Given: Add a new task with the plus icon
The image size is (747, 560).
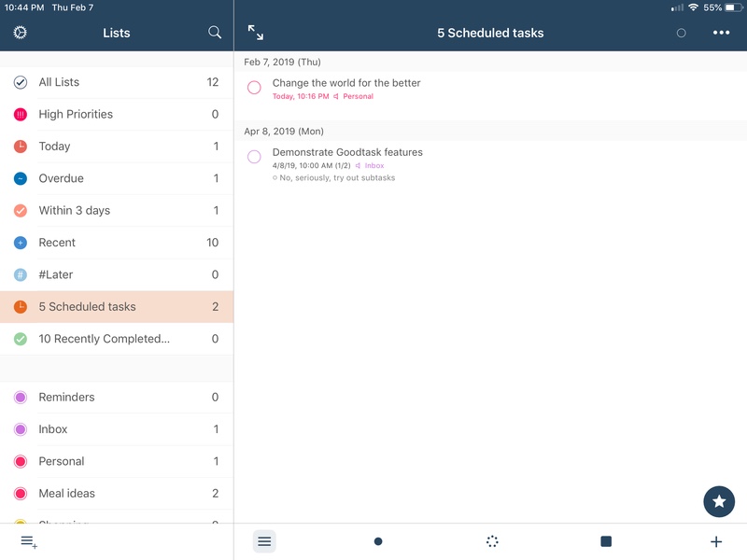Looking at the screenshot, I should [x=715, y=540].
